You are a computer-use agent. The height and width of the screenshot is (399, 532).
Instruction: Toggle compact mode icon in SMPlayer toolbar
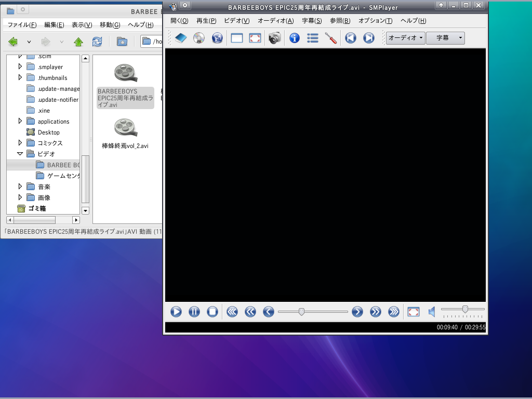tap(237, 38)
